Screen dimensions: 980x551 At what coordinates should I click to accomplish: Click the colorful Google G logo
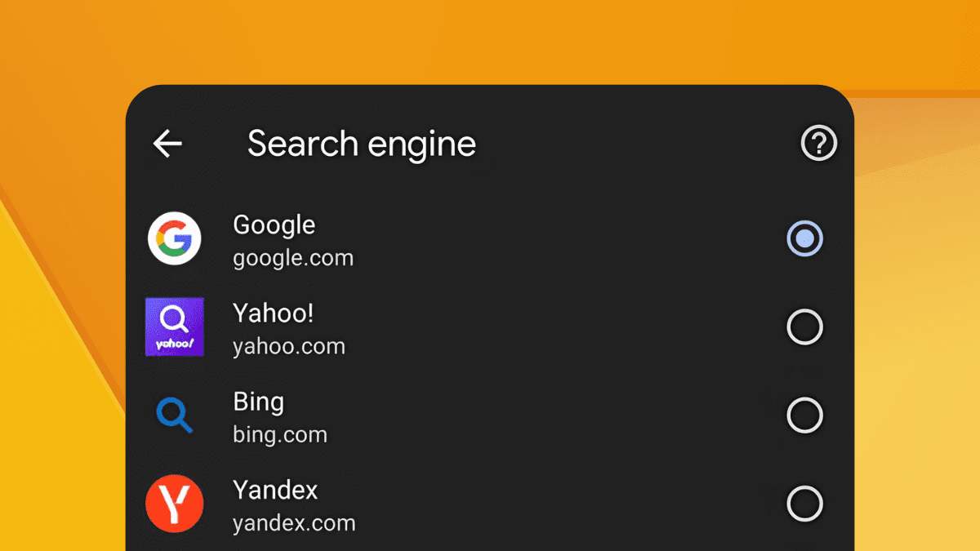pyautogui.click(x=175, y=238)
